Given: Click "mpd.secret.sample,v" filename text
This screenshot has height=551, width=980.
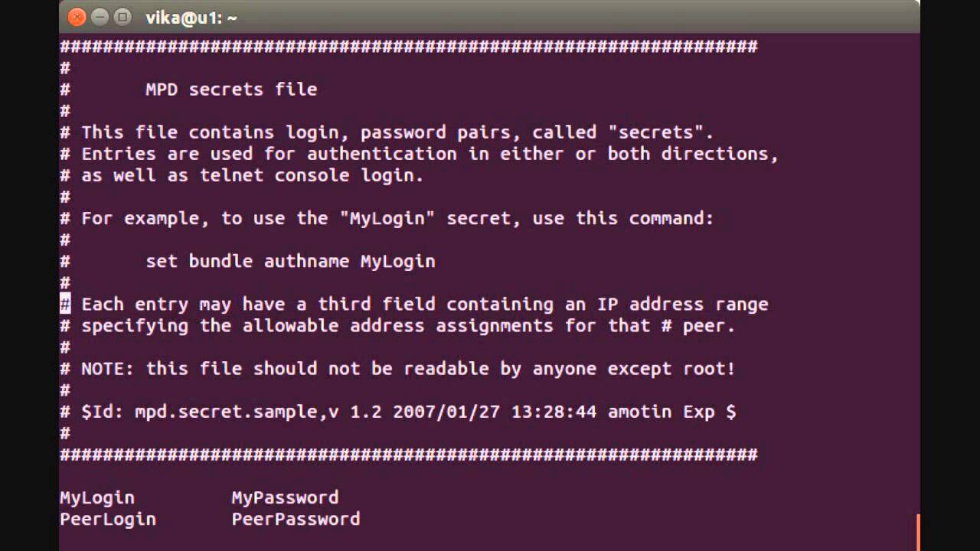Looking at the screenshot, I should coord(237,412).
